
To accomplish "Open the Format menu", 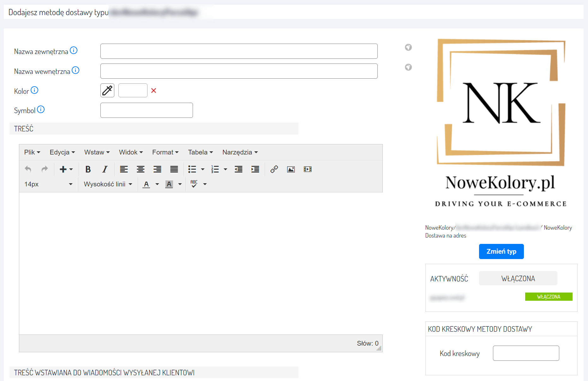I will [165, 152].
